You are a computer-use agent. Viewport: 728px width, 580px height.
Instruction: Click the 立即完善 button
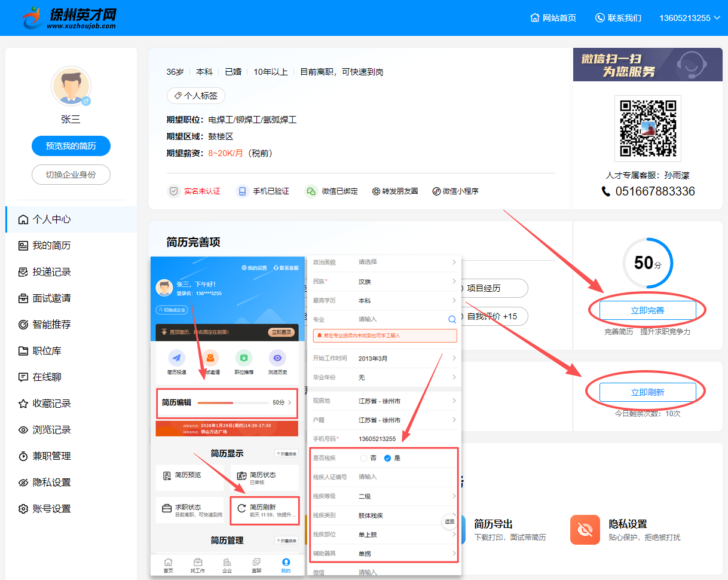tap(648, 310)
